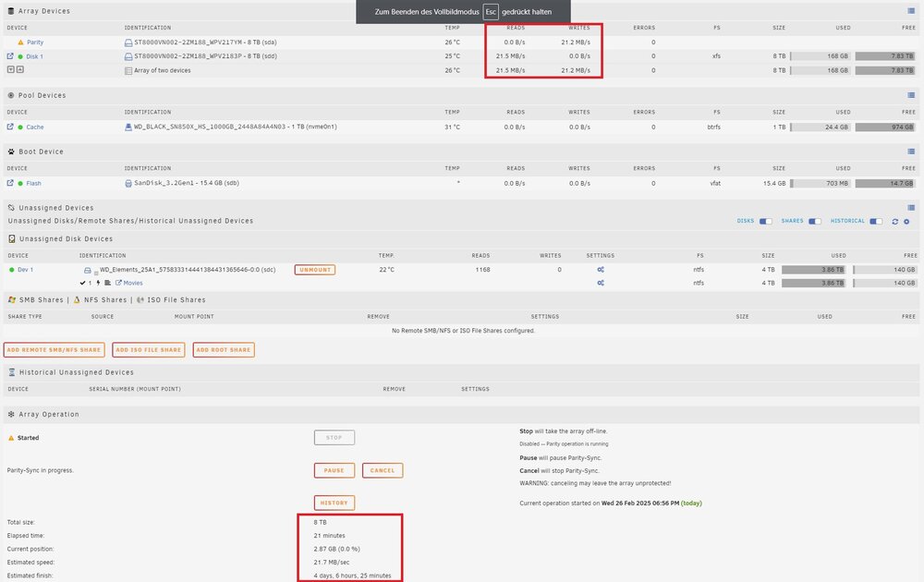Click Cache free bar 974 GB

pos(884,127)
